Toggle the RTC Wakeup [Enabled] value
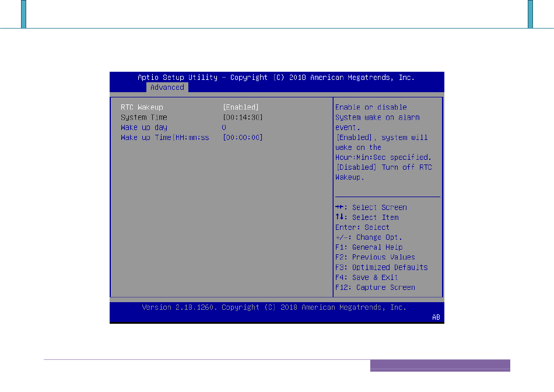The image size is (554, 392). (241, 107)
